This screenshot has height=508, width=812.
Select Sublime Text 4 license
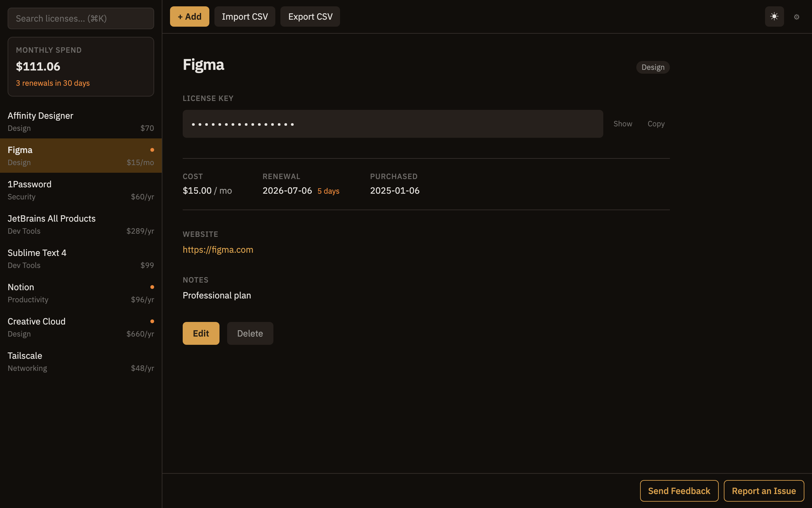coord(81,258)
